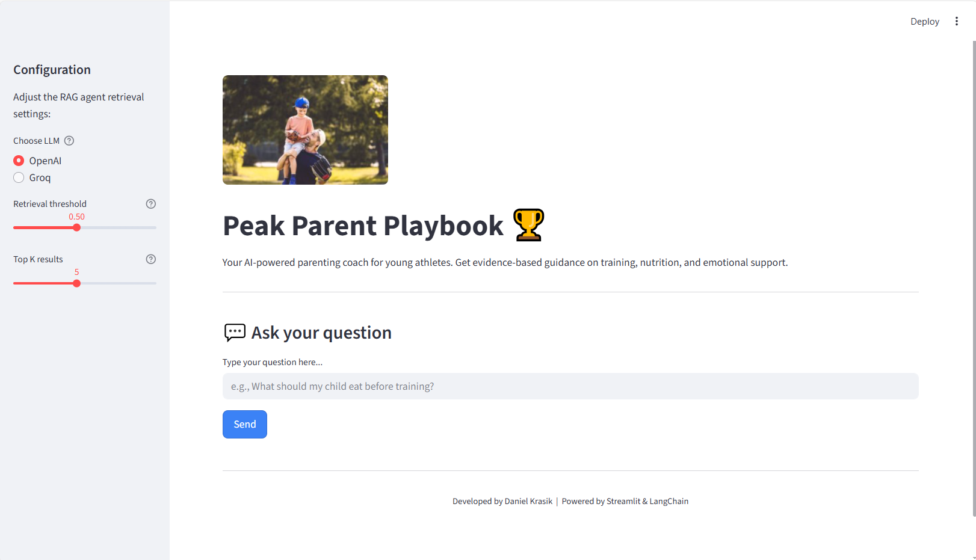The width and height of the screenshot is (976, 560).
Task: Click the speech bubble icon beside Ask your question
Action: (235, 333)
